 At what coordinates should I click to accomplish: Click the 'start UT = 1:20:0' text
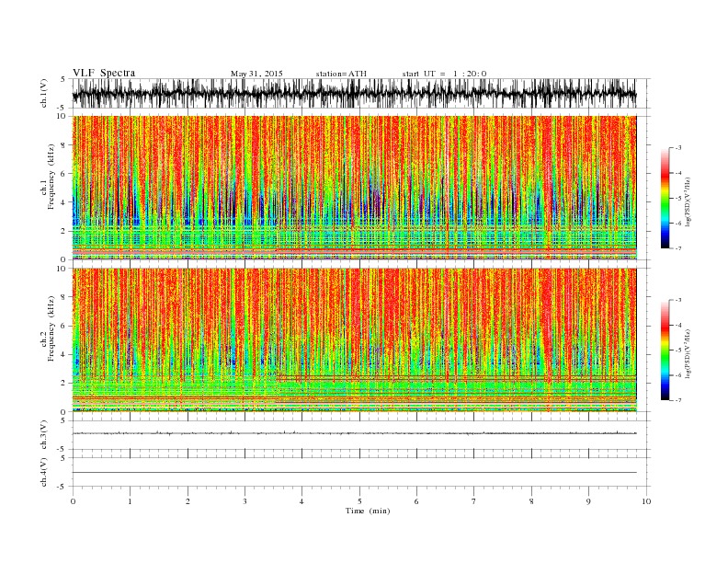pos(444,74)
